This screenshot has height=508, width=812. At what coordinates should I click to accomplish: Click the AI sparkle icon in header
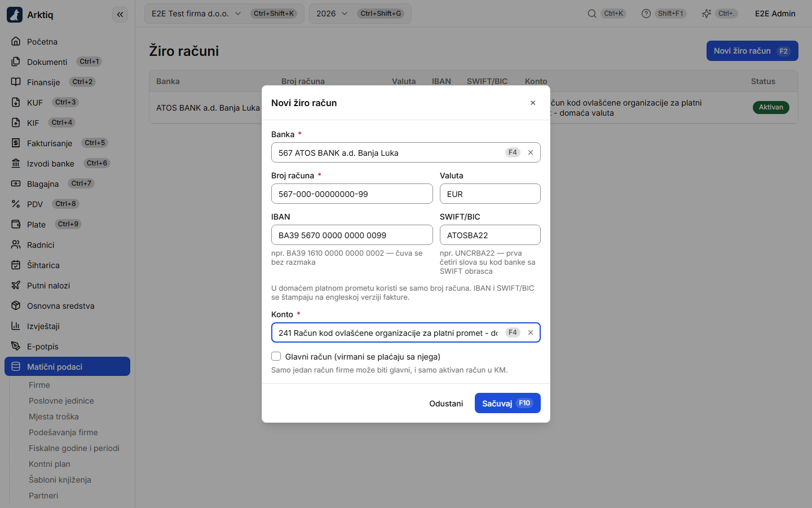[707, 14]
